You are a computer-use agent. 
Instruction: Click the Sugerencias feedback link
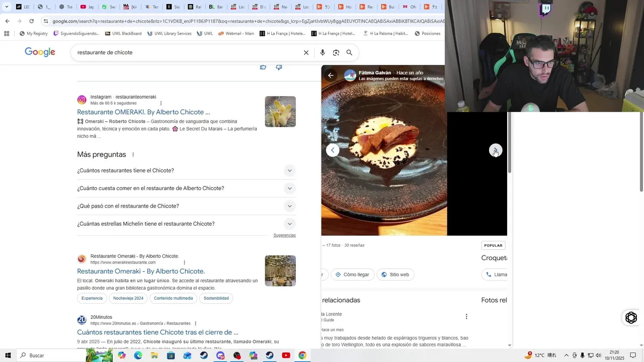tap(284, 235)
